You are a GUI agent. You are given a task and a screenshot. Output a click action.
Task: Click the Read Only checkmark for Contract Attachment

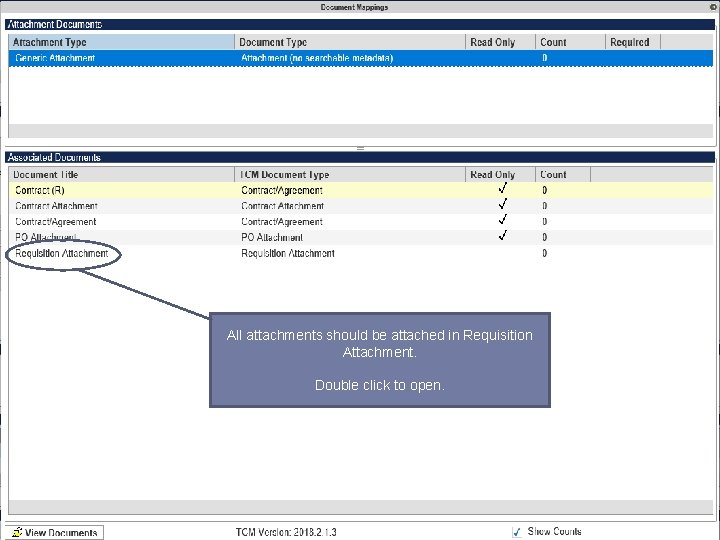[x=503, y=204]
